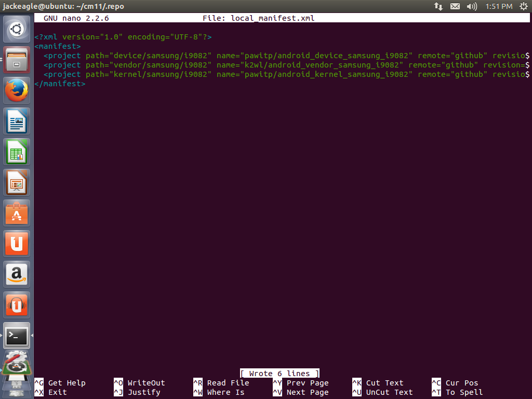
Task: Click the ^G Get Help shortcut
Action: pyautogui.click(x=60, y=383)
